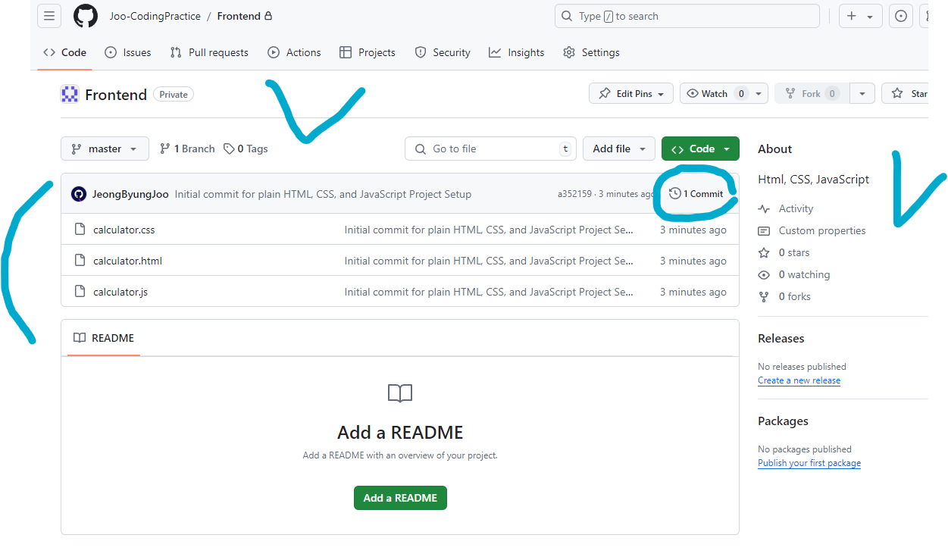948x560 pixels.
Task: Open the issues inbox circle icon
Action: pos(900,16)
